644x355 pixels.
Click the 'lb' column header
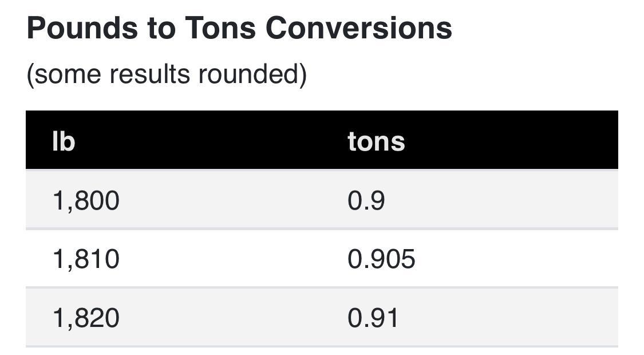coord(64,141)
